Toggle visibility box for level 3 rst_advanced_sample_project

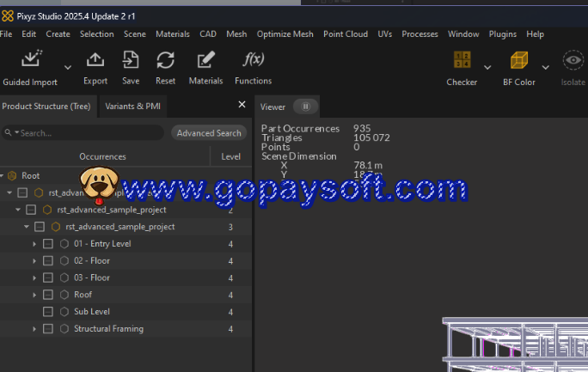pos(40,227)
